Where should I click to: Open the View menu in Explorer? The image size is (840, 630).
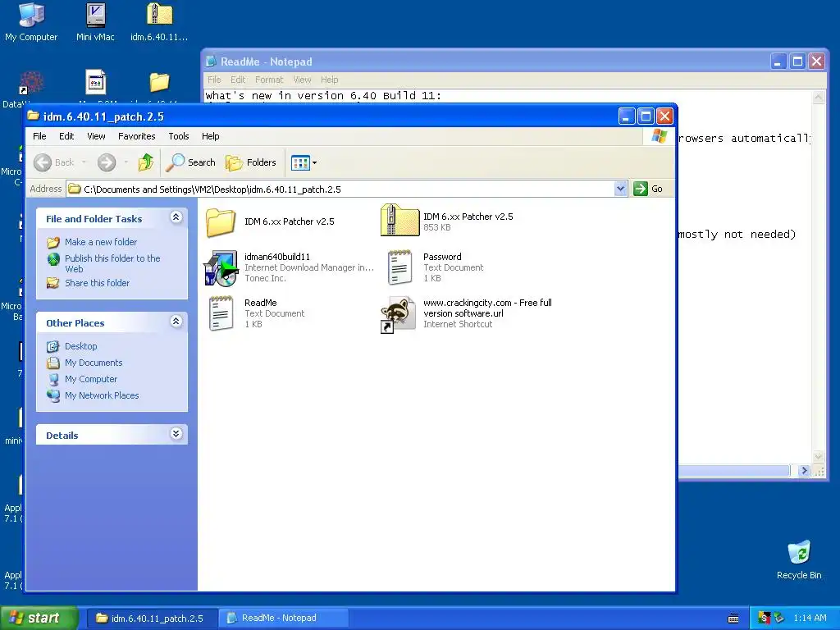coord(97,136)
